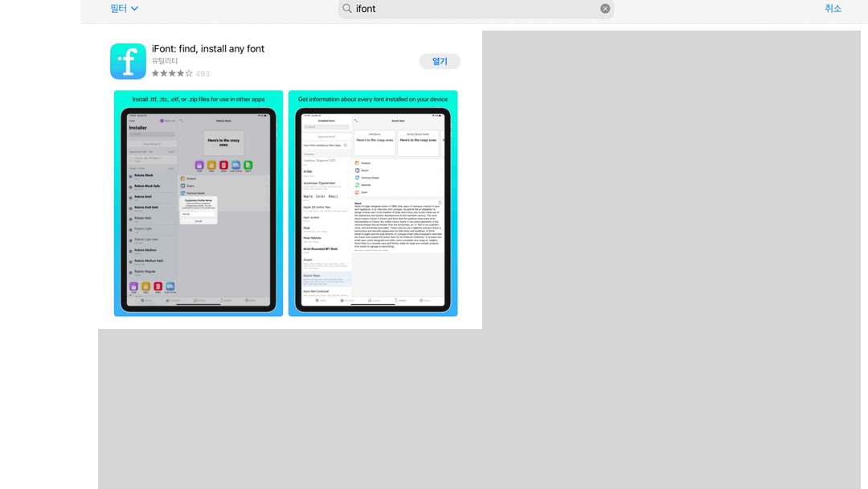View the Install .ttf files screenshot

(199, 203)
